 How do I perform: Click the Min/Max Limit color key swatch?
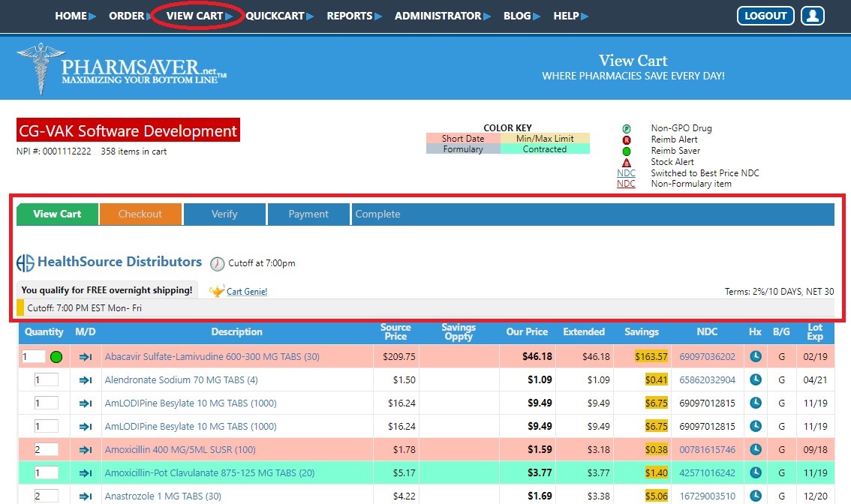coord(545,138)
